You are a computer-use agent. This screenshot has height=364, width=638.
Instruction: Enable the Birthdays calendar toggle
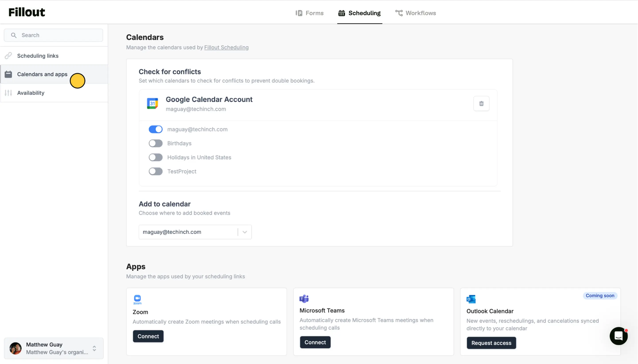tap(156, 143)
